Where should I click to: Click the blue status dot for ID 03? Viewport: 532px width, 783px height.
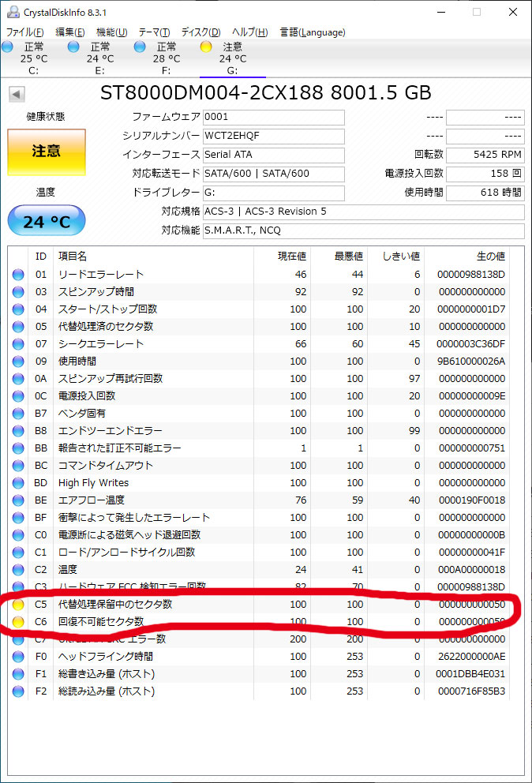18,292
